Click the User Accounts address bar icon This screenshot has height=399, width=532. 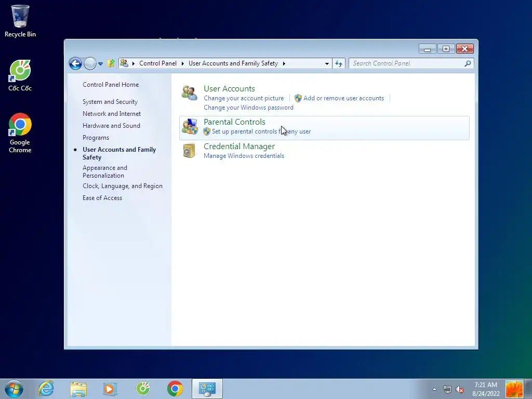[124, 63]
